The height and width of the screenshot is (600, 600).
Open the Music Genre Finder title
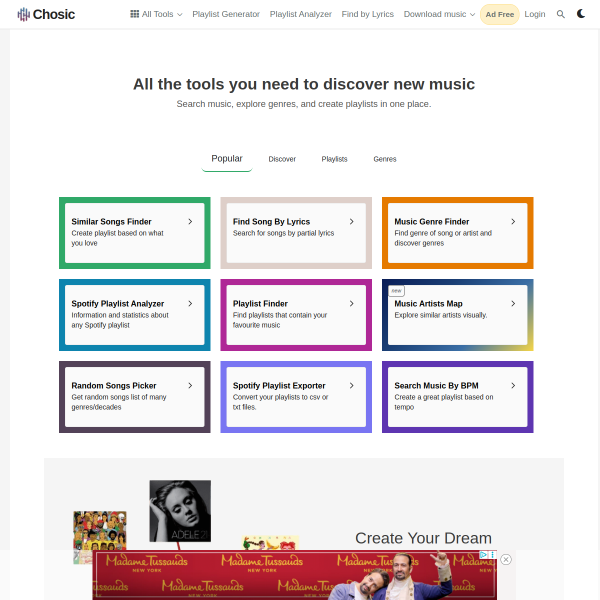tap(432, 222)
